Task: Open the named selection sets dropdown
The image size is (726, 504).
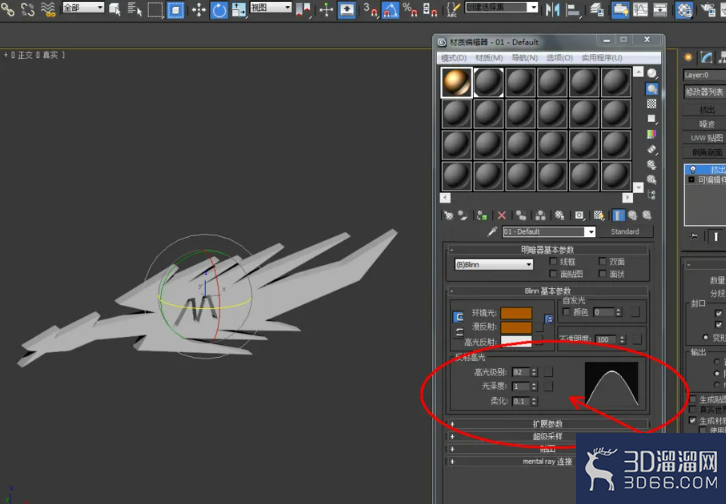Action: [501, 7]
